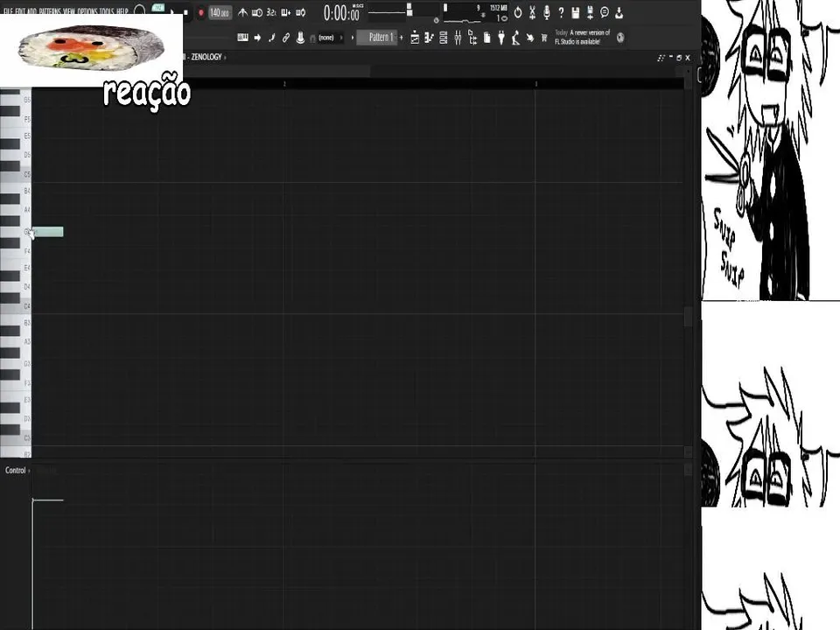Expand arrow next to ZENOLOGY title

point(225,57)
